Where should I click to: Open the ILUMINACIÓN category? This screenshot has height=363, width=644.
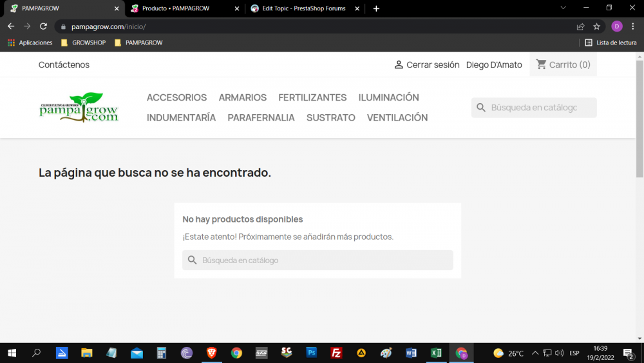(x=388, y=97)
